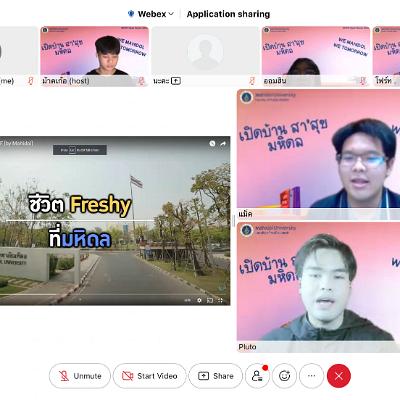Seek along the video progress bar

(x=115, y=294)
